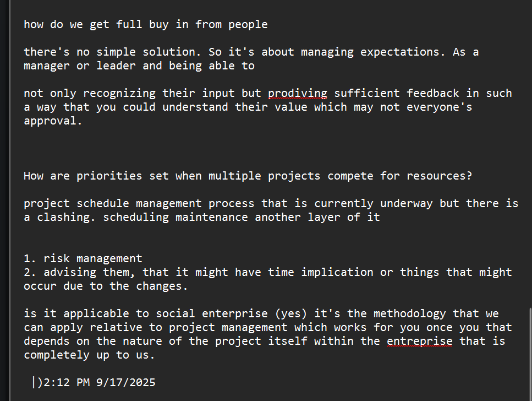Viewport: 532px width, 401px height.
Task: Click the word "resources?"
Action: click(x=439, y=176)
